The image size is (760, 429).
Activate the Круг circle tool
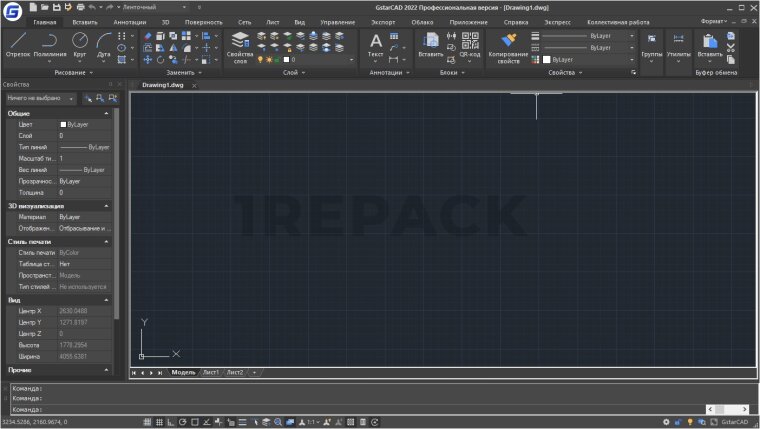(x=79, y=44)
